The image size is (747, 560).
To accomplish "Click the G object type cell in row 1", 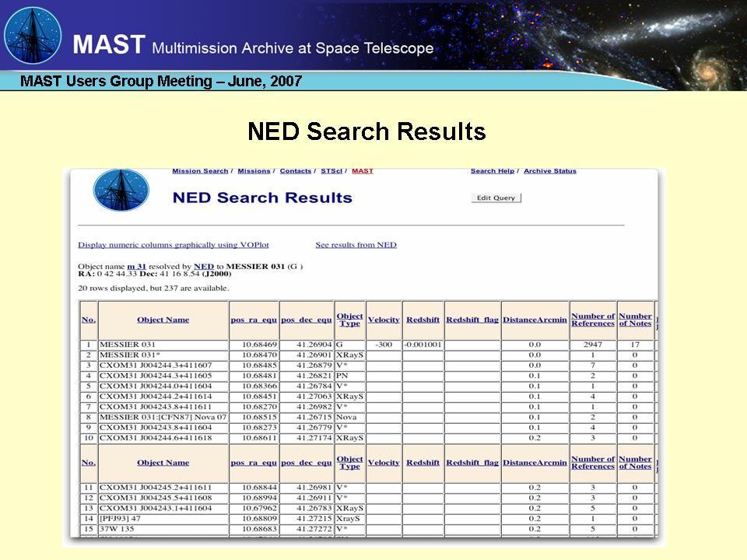I will (x=349, y=345).
